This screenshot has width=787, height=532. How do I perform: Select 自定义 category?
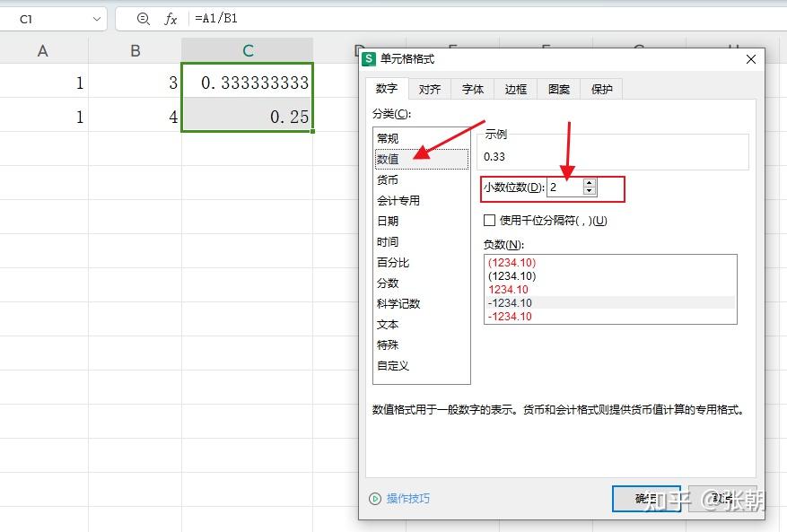[x=421, y=365]
